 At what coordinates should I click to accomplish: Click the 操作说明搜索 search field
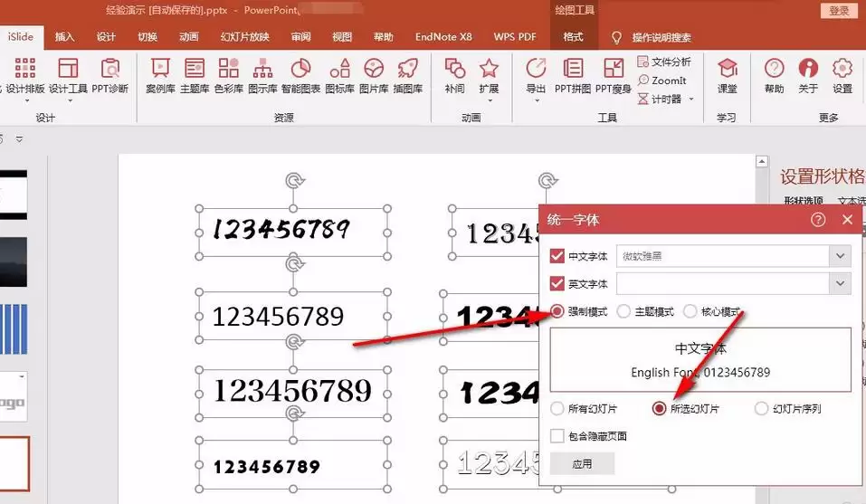(661, 37)
